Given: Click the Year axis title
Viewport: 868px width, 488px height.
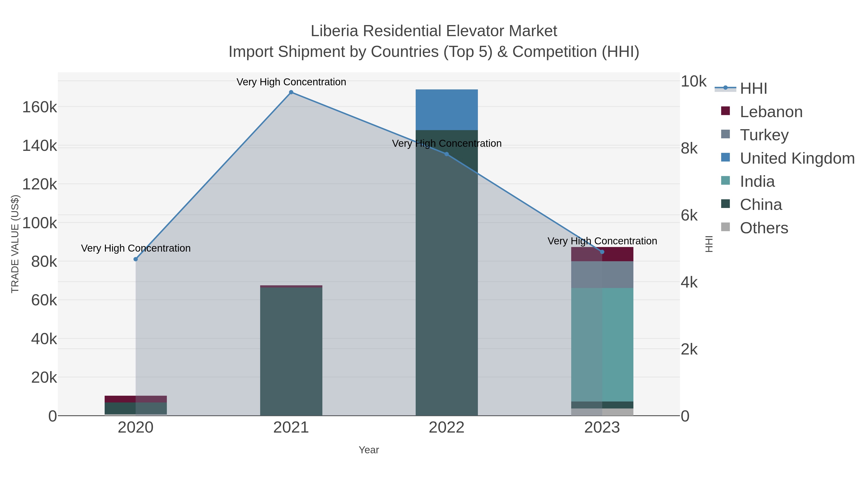Looking at the screenshot, I should 369,450.
